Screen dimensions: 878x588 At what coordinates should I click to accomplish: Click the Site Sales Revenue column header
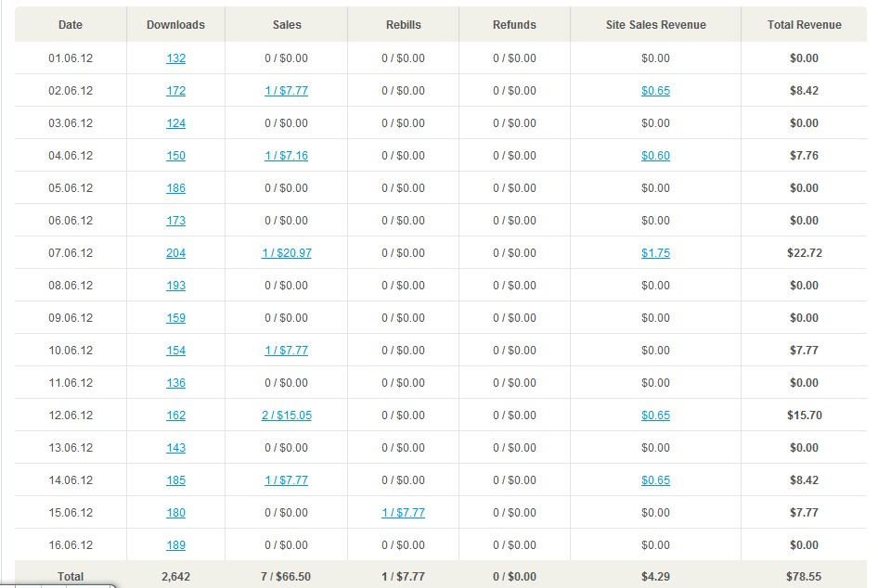(x=655, y=25)
